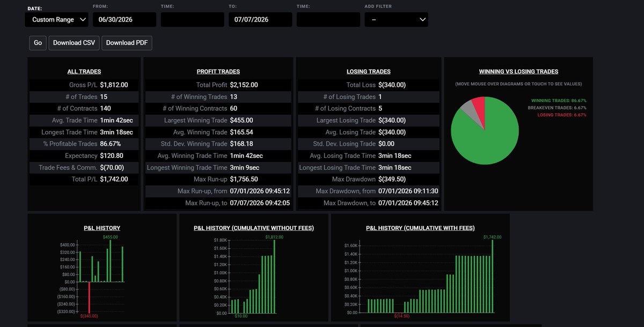
Task: Click Max Drawdown value $(349.50)
Action: [x=392, y=179]
